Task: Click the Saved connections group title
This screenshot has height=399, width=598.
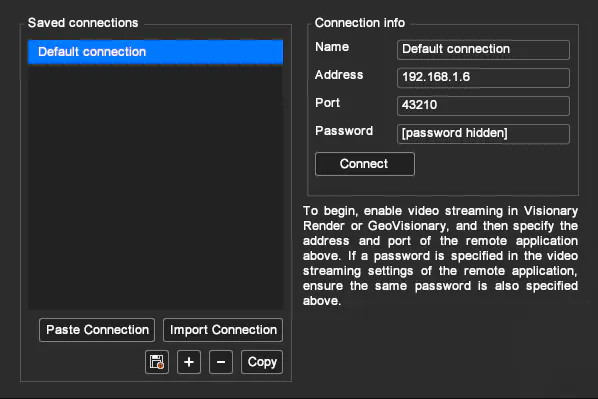Action: (x=83, y=23)
